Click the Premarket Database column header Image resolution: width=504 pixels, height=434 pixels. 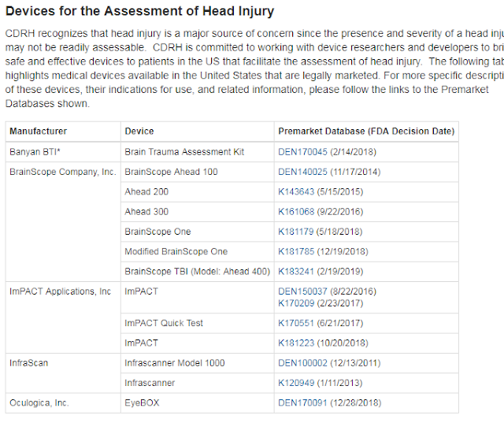tap(366, 132)
